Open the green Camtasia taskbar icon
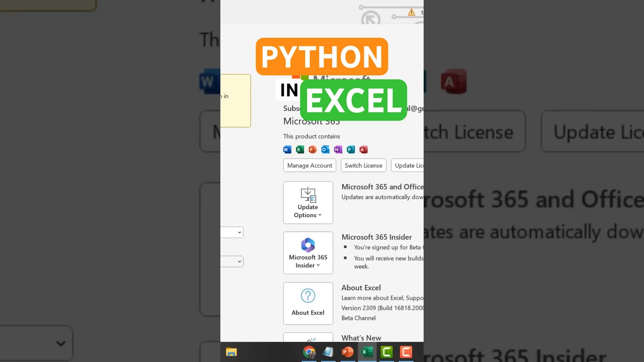644x362 pixels. pyautogui.click(x=386, y=352)
